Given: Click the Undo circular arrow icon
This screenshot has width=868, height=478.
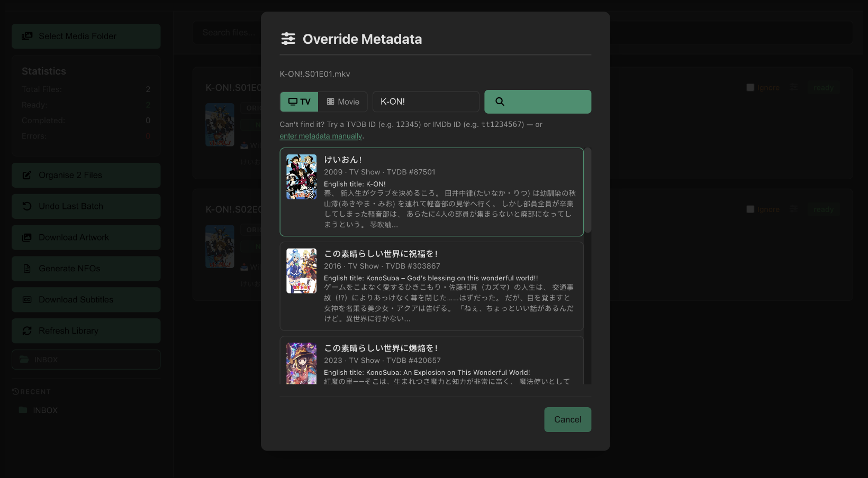Looking at the screenshot, I should coord(27,206).
